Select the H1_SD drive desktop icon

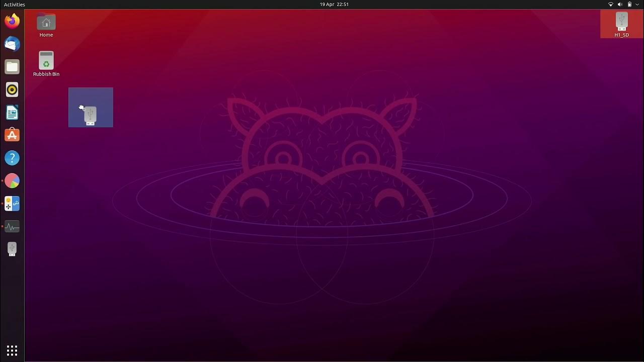tap(622, 25)
